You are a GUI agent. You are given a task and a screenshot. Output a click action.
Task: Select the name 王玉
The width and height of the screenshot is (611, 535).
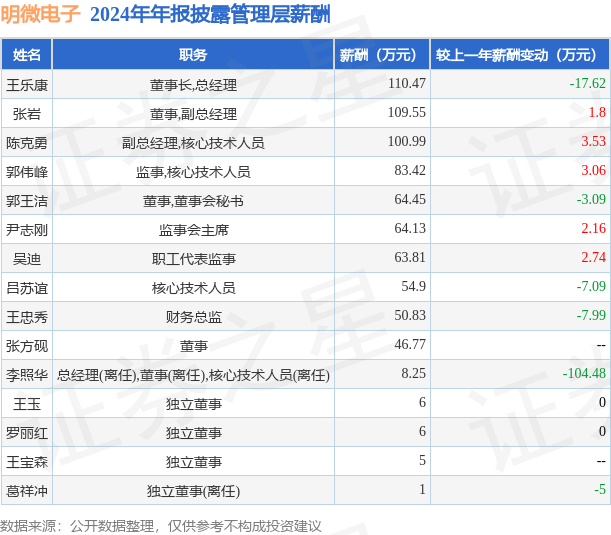[x=26, y=404]
